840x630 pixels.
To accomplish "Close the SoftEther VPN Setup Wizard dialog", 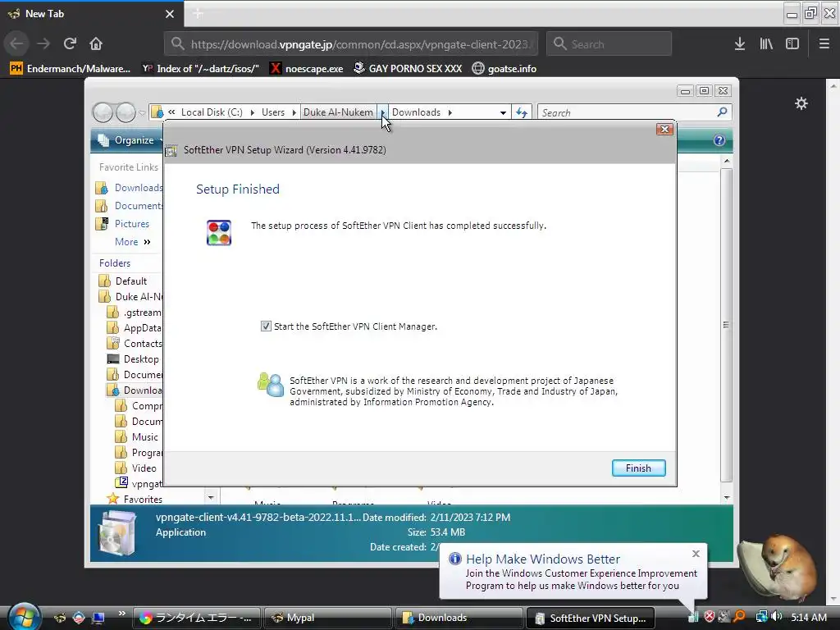I will click(x=664, y=129).
